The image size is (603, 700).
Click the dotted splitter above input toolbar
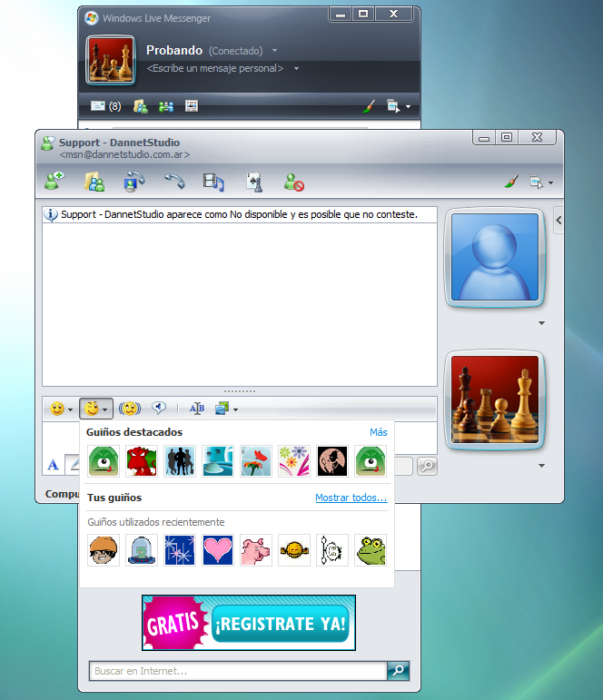[240, 391]
